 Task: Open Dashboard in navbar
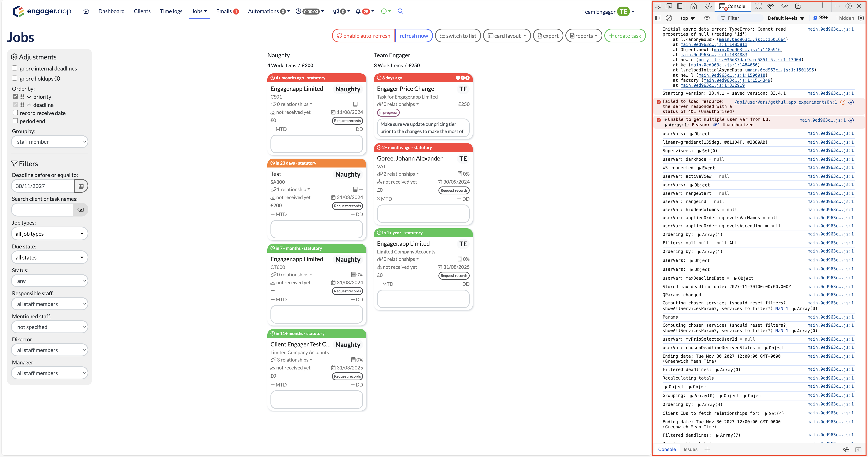[x=111, y=11]
